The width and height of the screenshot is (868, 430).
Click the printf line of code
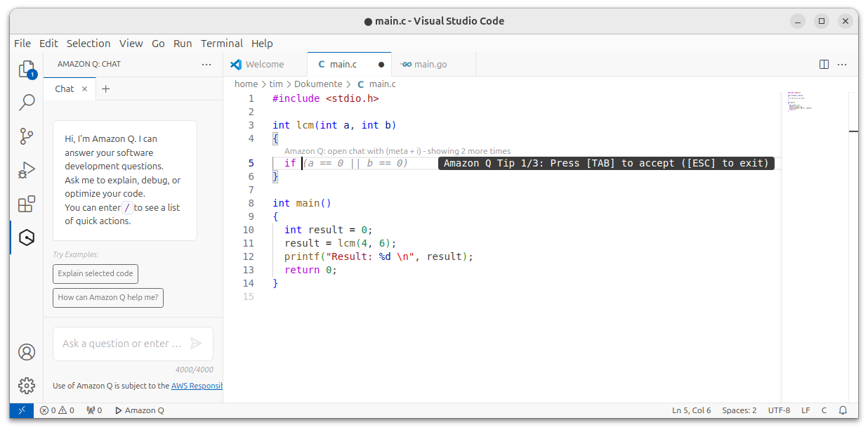[379, 256]
